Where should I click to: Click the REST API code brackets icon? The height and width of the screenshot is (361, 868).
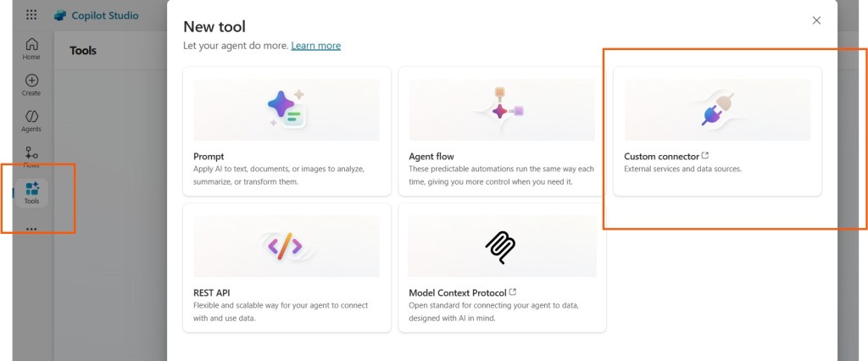pyautogui.click(x=285, y=247)
